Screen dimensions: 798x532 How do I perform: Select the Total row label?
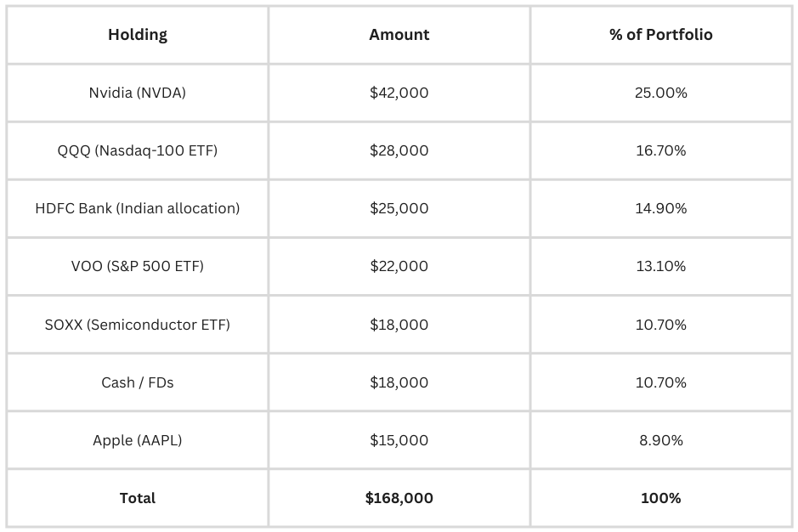point(138,498)
